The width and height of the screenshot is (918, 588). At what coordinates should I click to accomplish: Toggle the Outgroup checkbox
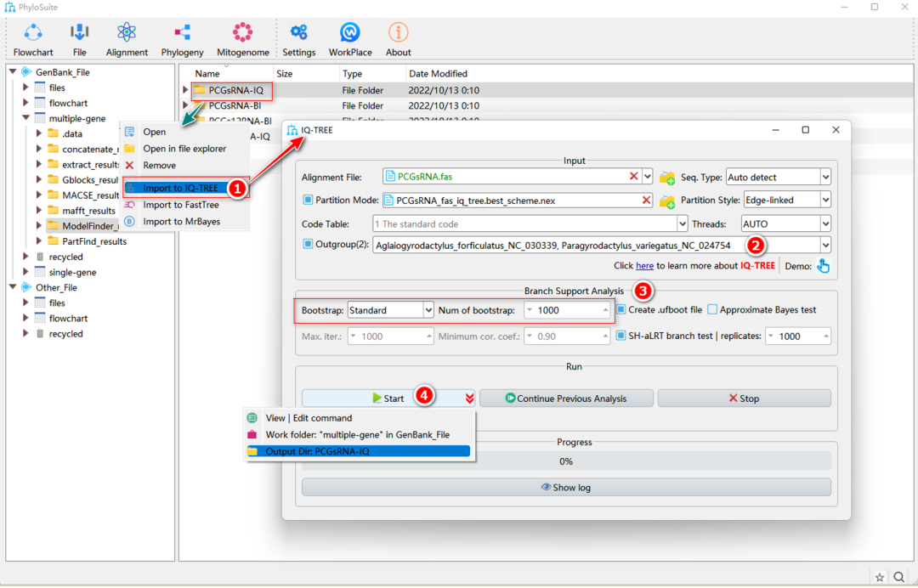click(308, 244)
